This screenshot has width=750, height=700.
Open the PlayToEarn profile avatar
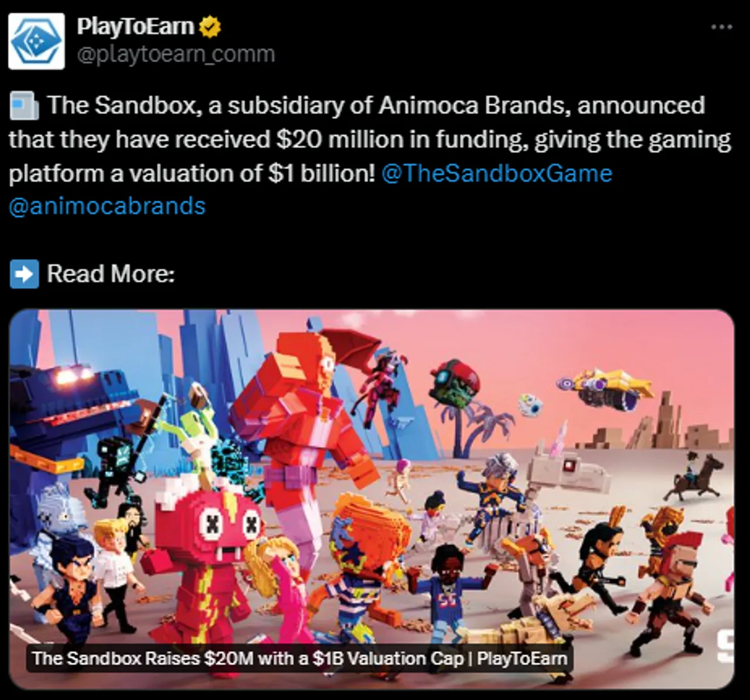(36, 41)
